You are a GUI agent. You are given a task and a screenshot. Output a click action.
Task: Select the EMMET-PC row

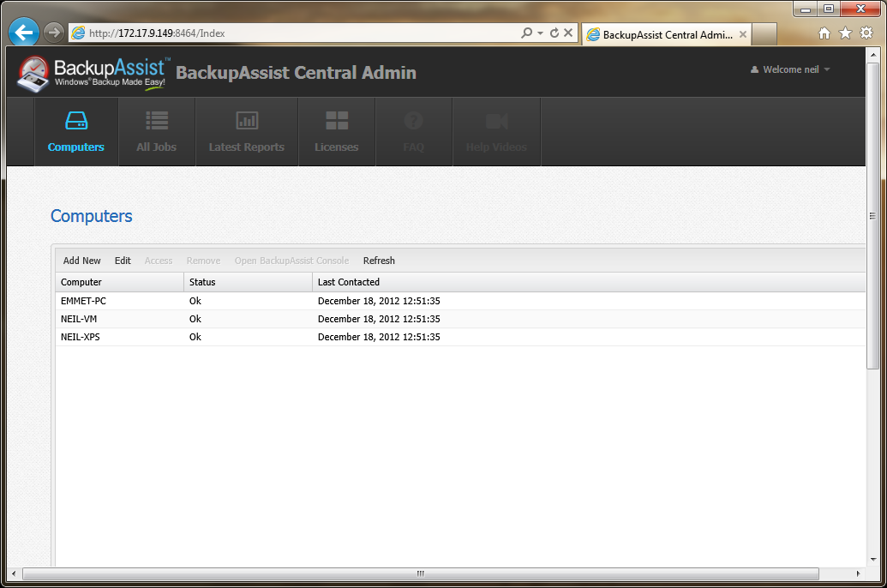[460, 301]
